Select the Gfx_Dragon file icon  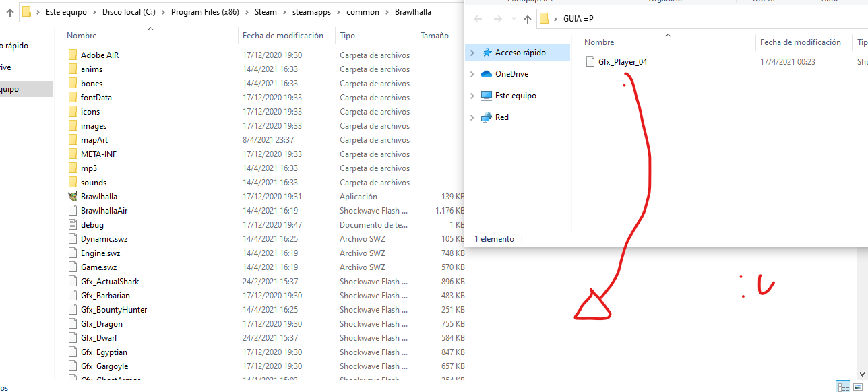[73, 323]
